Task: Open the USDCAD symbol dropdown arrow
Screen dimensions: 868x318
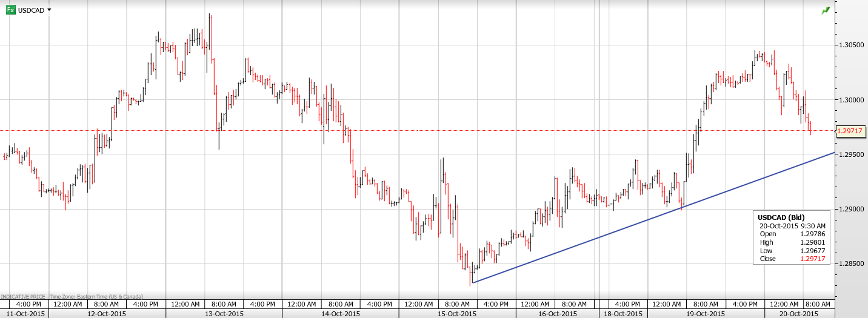Action: 49,10
